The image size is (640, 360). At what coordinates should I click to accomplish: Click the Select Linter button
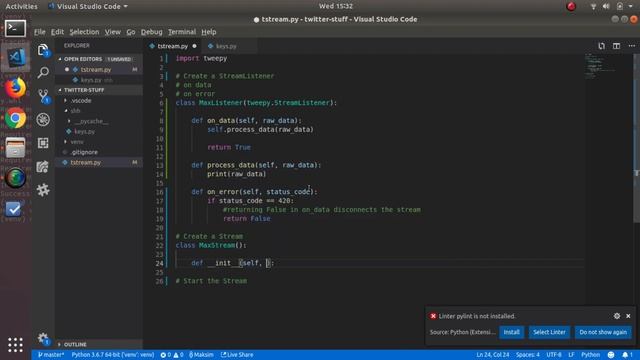pos(549,332)
